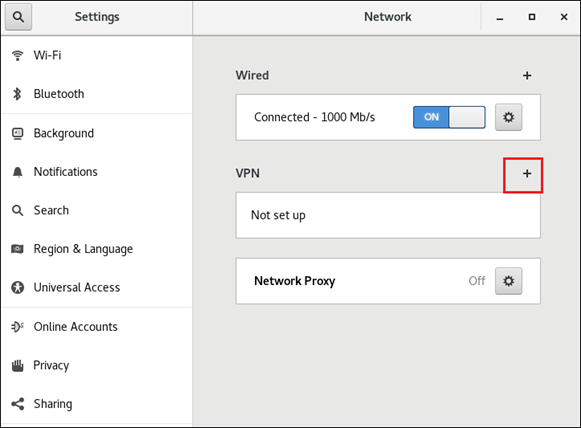581x428 pixels.
Task: Click the Sharing icon in sidebar
Action: pyautogui.click(x=17, y=404)
